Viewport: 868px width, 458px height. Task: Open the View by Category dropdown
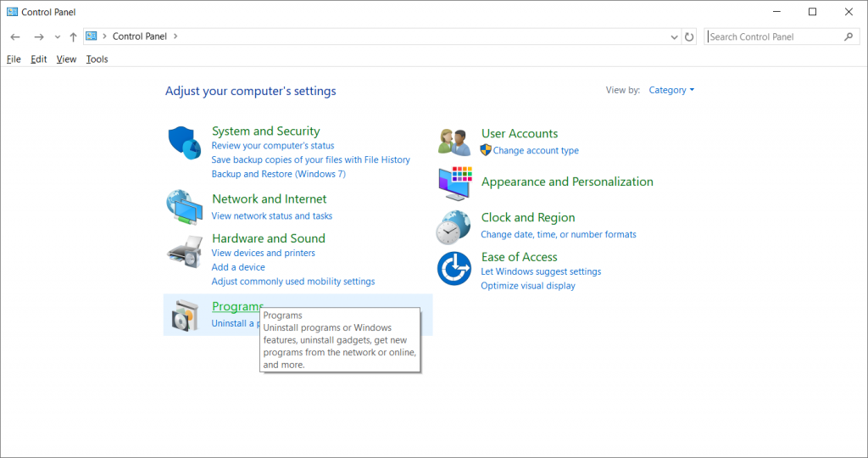click(x=671, y=90)
